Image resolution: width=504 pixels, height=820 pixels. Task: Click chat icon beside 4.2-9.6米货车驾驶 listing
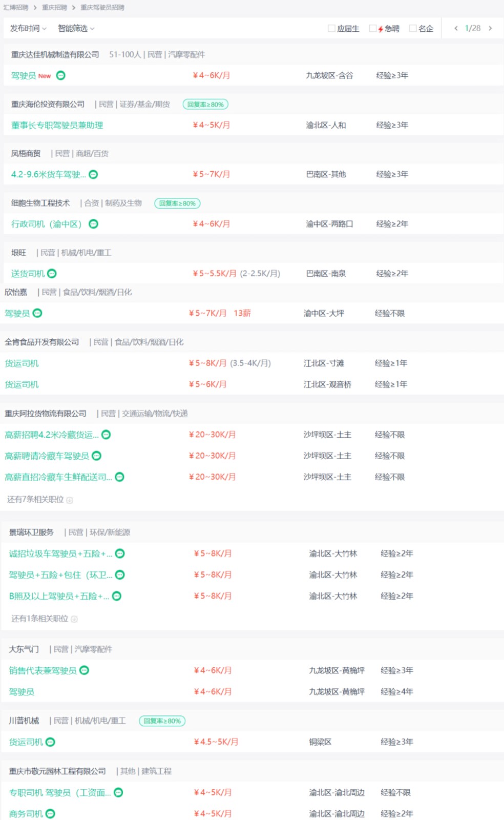click(93, 175)
